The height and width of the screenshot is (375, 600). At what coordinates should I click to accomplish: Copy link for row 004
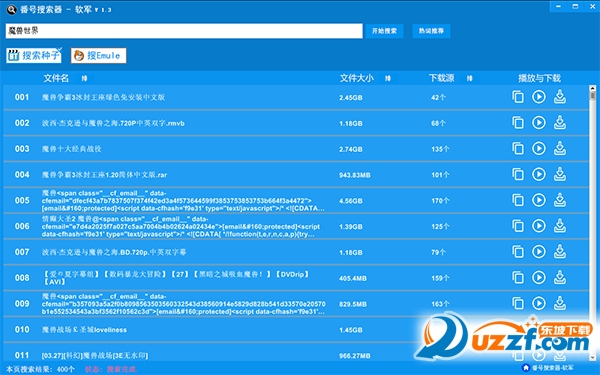pos(518,174)
